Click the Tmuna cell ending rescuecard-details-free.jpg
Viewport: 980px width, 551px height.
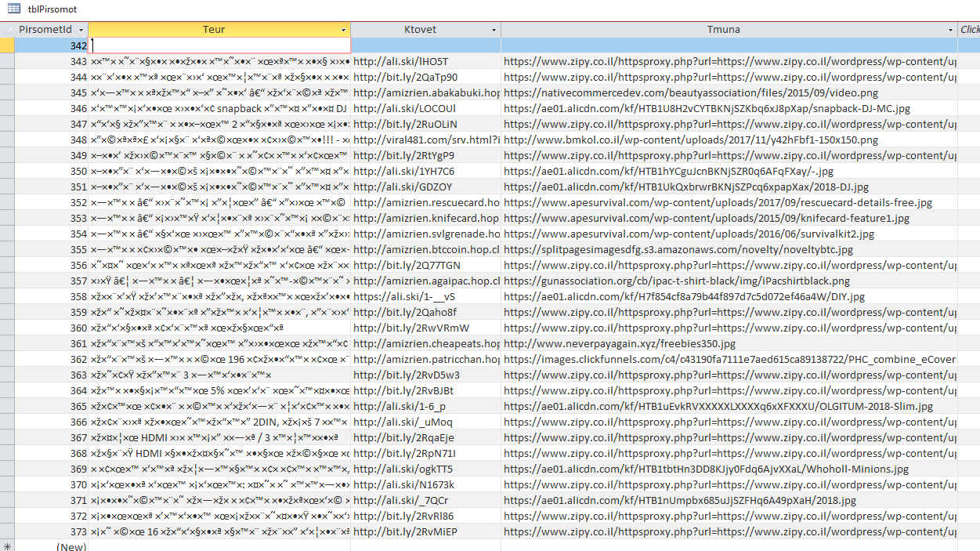[x=729, y=202]
